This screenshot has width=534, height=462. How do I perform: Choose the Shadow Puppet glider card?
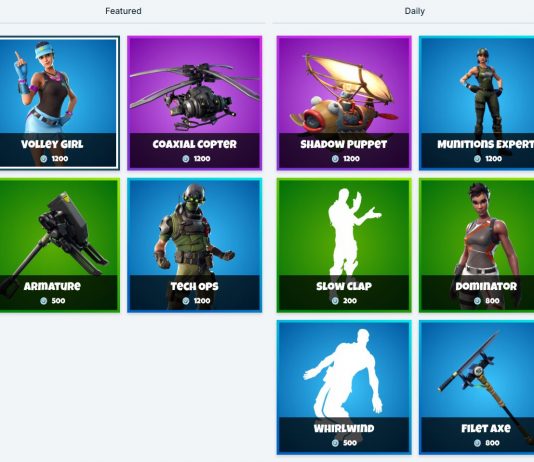pyautogui.click(x=344, y=103)
